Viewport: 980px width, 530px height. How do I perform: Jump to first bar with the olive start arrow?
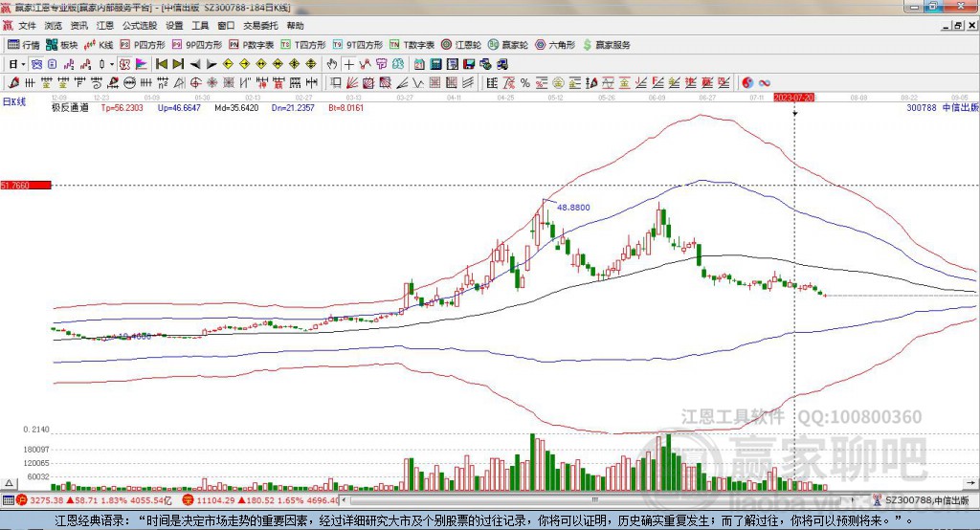(x=161, y=64)
